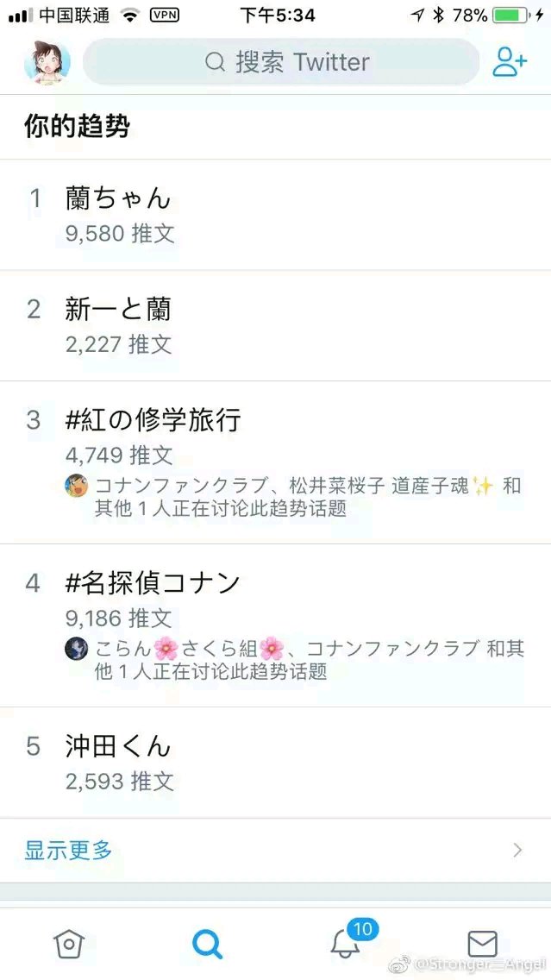Tap the add contacts person-plus icon
Image resolution: width=551 pixels, height=980 pixels.
(509, 62)
